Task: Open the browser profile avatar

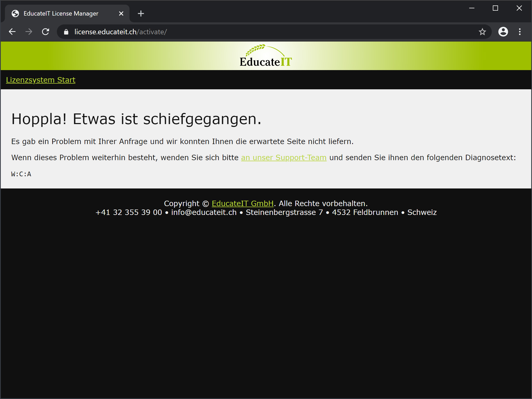Action: pyautogui.click(x=503, y=32)
